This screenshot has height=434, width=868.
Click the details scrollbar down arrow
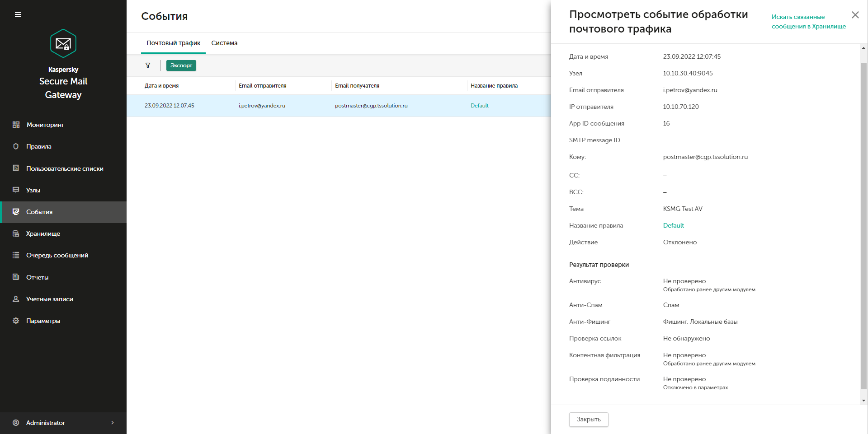[x=863, y=401]
